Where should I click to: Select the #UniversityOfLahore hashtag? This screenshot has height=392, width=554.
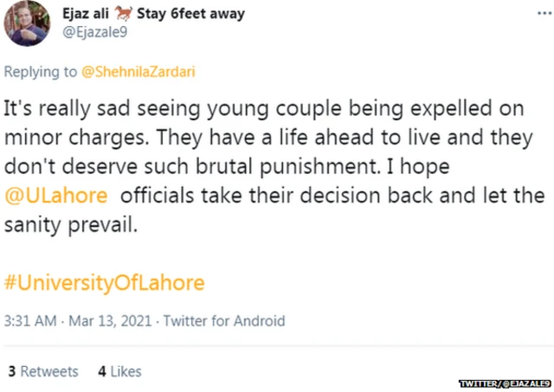[x=104, y=282]
